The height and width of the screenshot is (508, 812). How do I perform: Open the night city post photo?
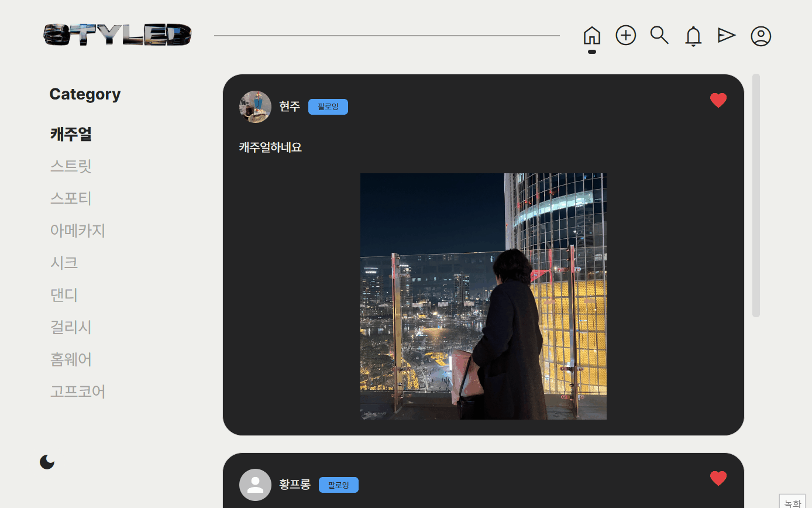[483, 296]
